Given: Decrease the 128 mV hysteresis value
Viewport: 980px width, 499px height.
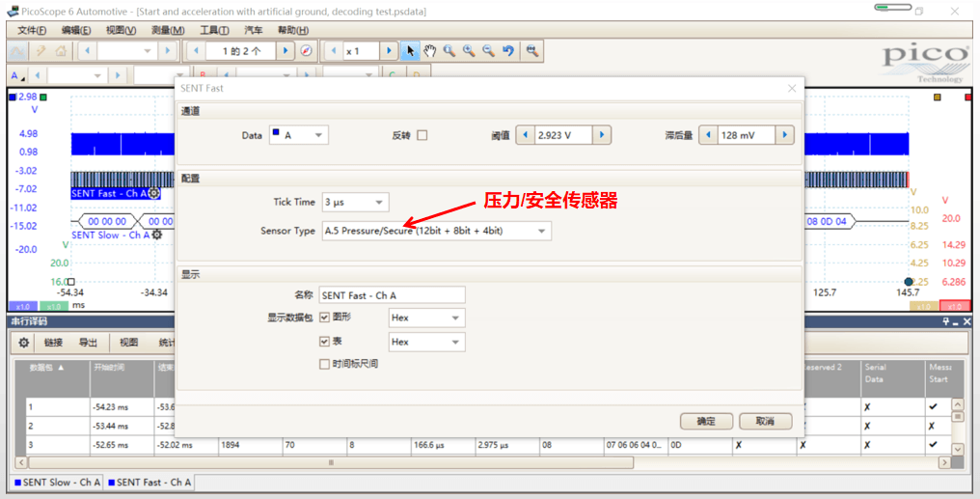Looking at the screenshot, I should [708, 135].
